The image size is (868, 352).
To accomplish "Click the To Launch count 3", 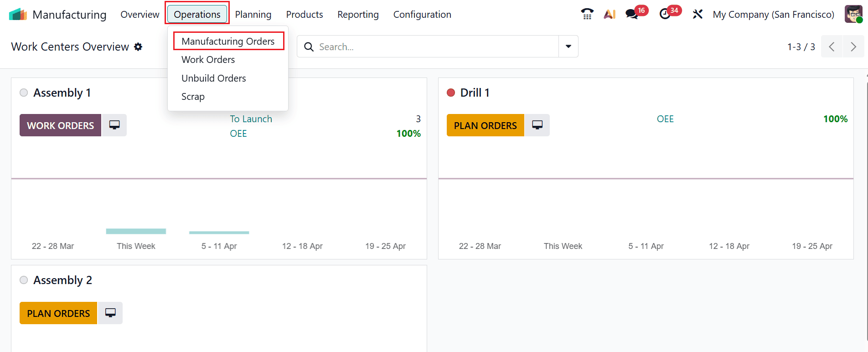I will [418, 119].
